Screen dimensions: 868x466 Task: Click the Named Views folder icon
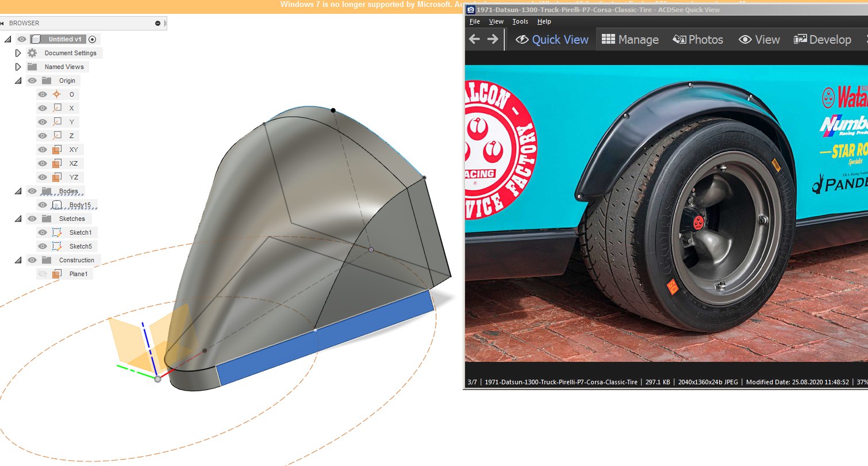(x=32, y=67)
